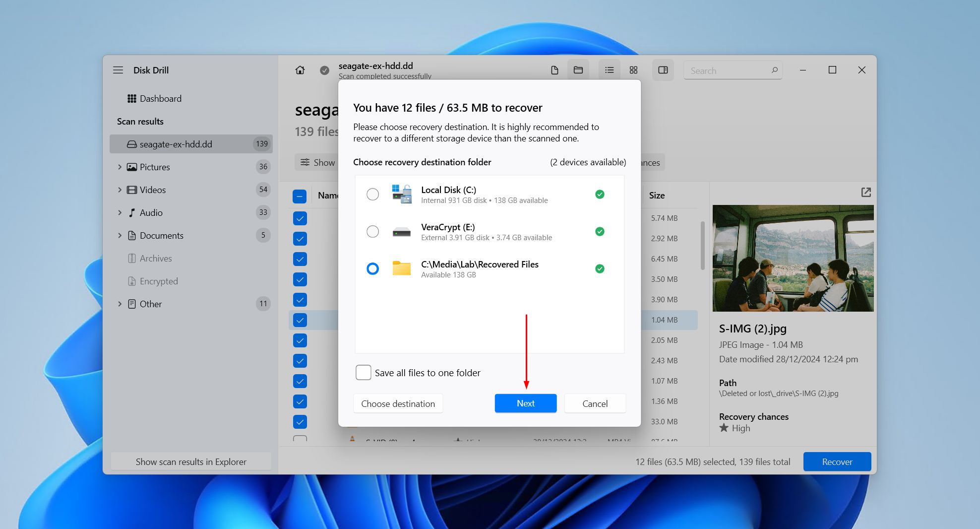The height and width of the screenshot is (529, 980).
Task: Expand the Pictures category
Action: pyautogui.click(x=120, y=167)
